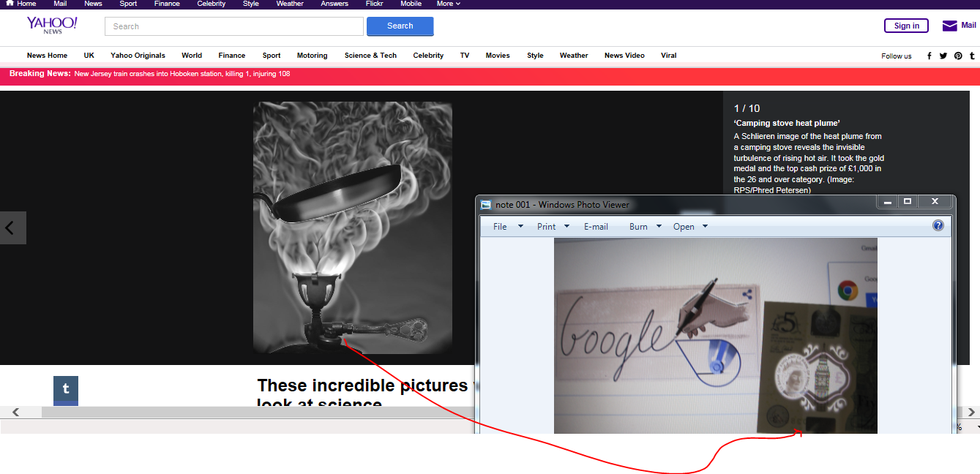Open the New Jersey train breaking news
Screen dimensions: 980x474
[x=182, y=74]
